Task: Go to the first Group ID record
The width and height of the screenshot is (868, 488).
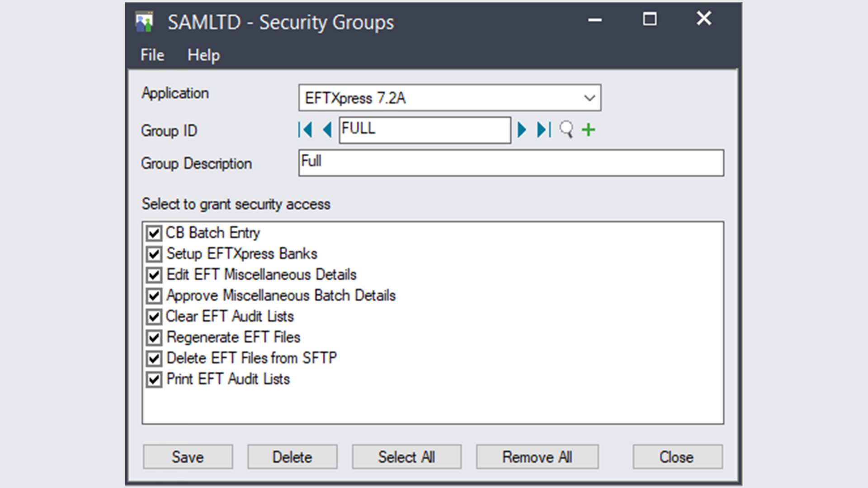Action: (x=306, y=130)
